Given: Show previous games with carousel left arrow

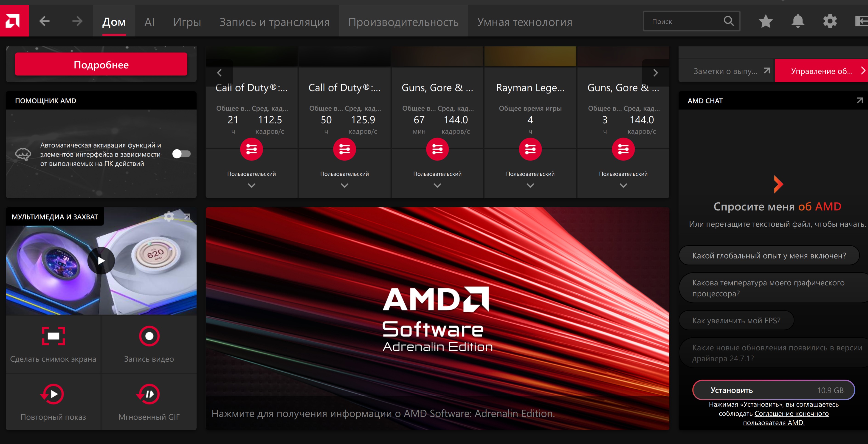Looking at the screenshot, I should click(x=219, y=73).
